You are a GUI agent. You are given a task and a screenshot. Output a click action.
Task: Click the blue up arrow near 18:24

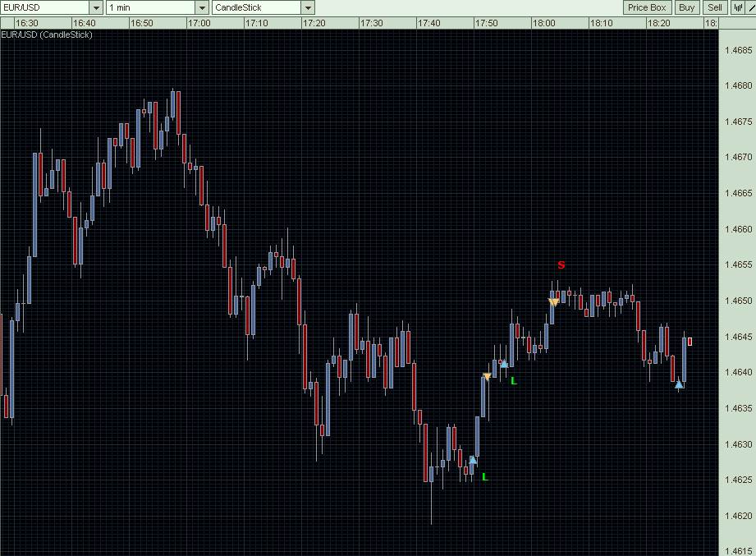tap(679, 384)
